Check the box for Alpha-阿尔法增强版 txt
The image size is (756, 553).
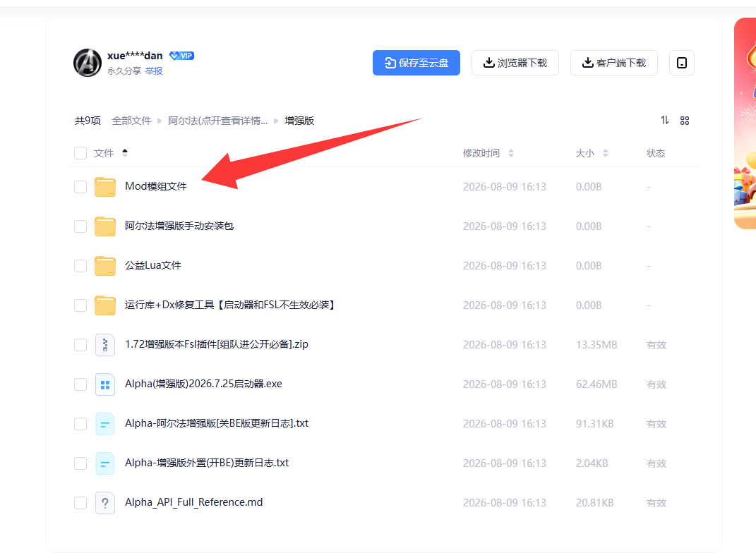(x=80, y=424)
